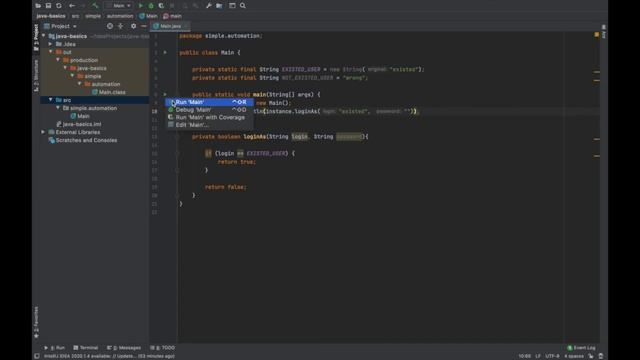Open the Project view dropdown
640x360 pixels.
pos(60,26)
